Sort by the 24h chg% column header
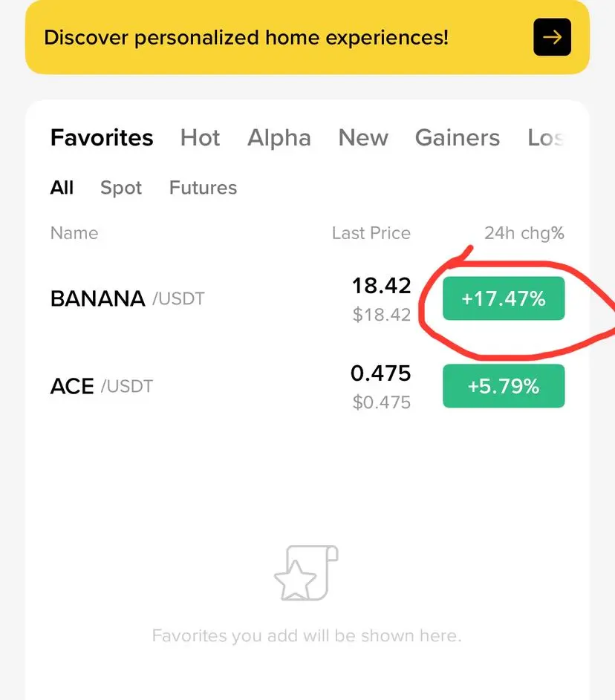This screenshot has width=615, height=700. [x=524, y=233]
